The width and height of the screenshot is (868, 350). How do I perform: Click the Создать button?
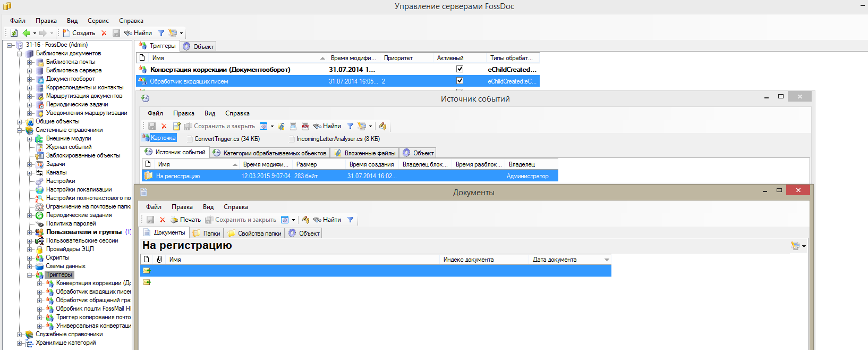tap(79, 33)
